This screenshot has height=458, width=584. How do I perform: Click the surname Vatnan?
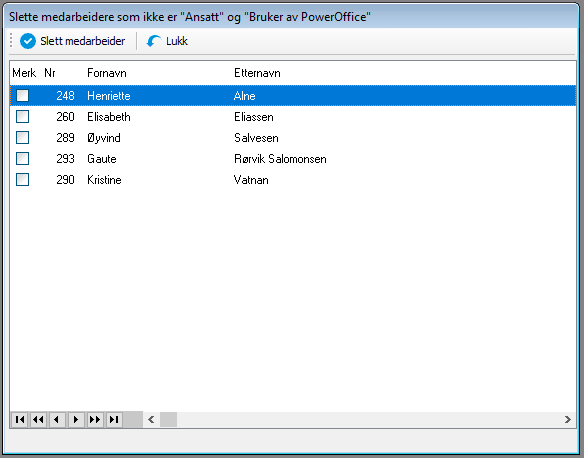click(x=251, y=180)
